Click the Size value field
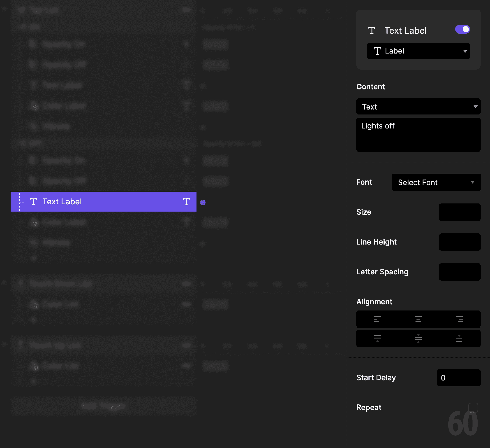This screenshot has width=490, height=448. coord(459,212)
